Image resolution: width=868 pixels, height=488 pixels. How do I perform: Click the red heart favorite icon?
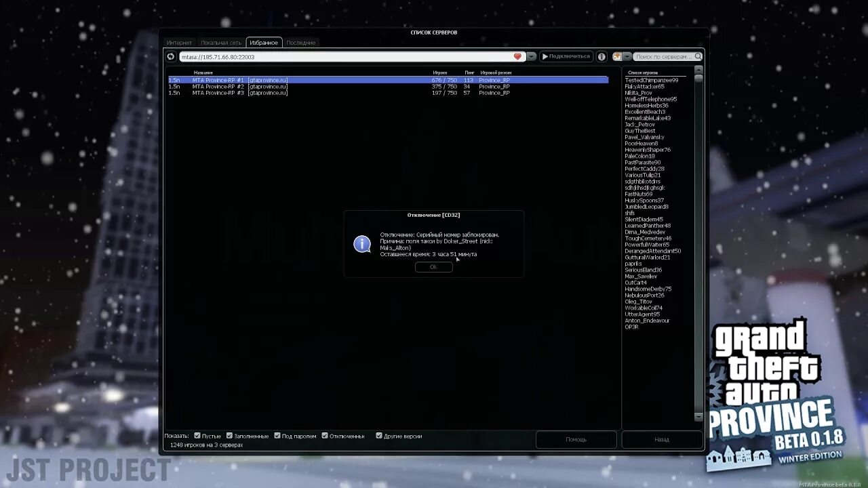pyautogui.click(x=517, y=57)
